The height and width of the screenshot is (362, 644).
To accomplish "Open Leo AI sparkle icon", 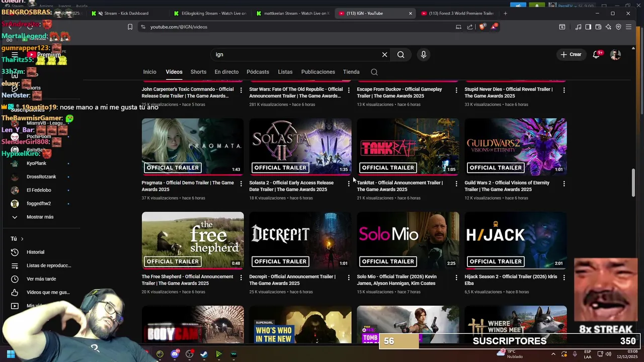I will (608, 27).
